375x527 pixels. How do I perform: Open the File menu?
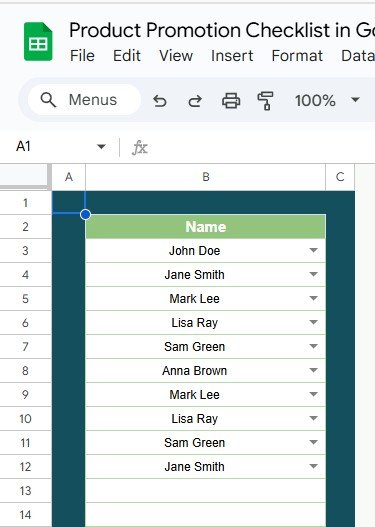[x=82, y=55]
